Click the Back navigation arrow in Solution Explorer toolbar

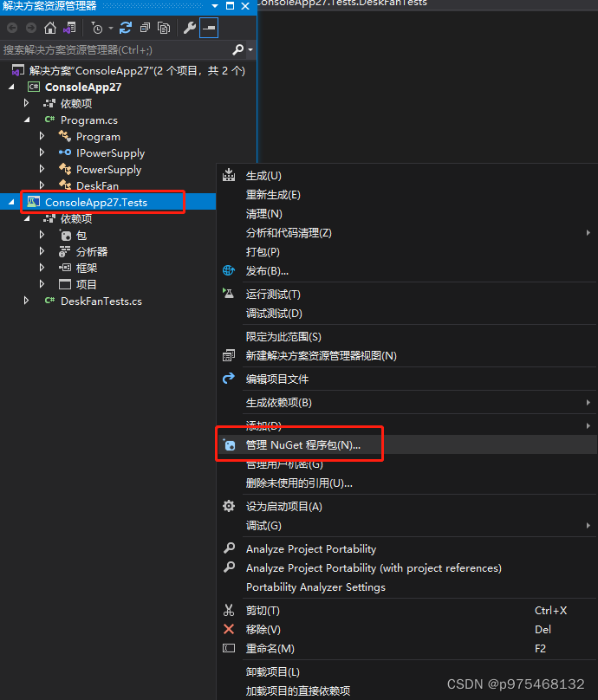pyautogui.click(x=12, y=28)
